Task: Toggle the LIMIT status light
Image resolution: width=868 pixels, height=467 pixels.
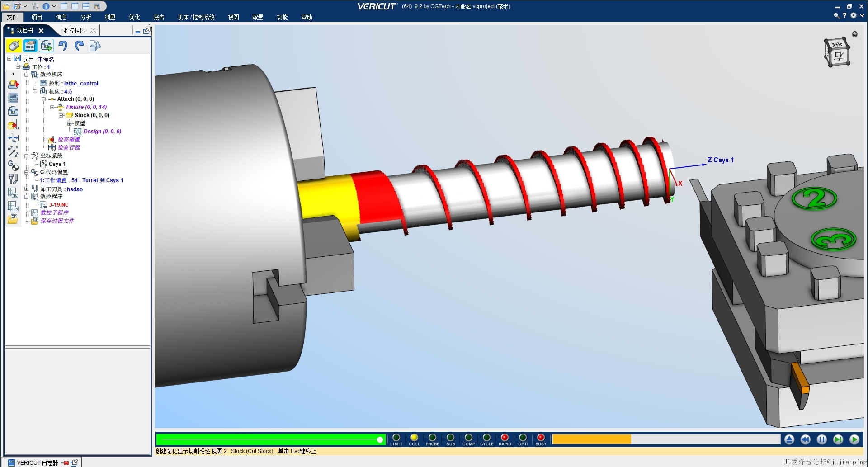Action: [x=396, y=438]
